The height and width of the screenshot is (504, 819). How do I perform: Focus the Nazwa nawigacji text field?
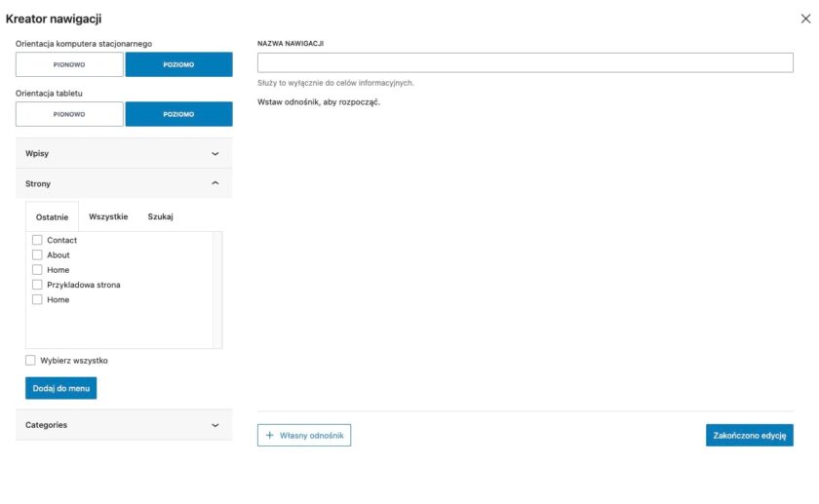click(525, 62)
